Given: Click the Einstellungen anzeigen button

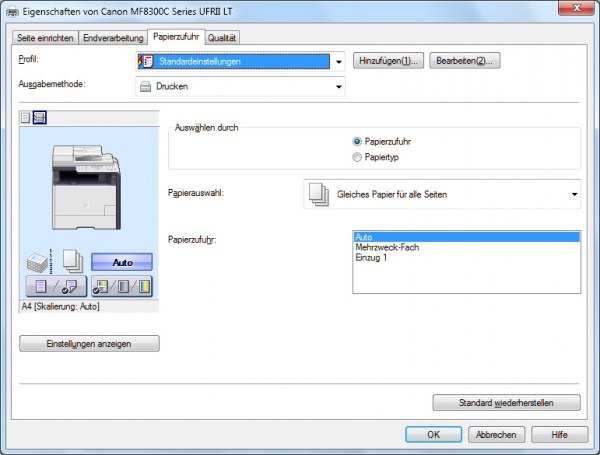Looking at the screenshot, I should click(x=89, y=343).
